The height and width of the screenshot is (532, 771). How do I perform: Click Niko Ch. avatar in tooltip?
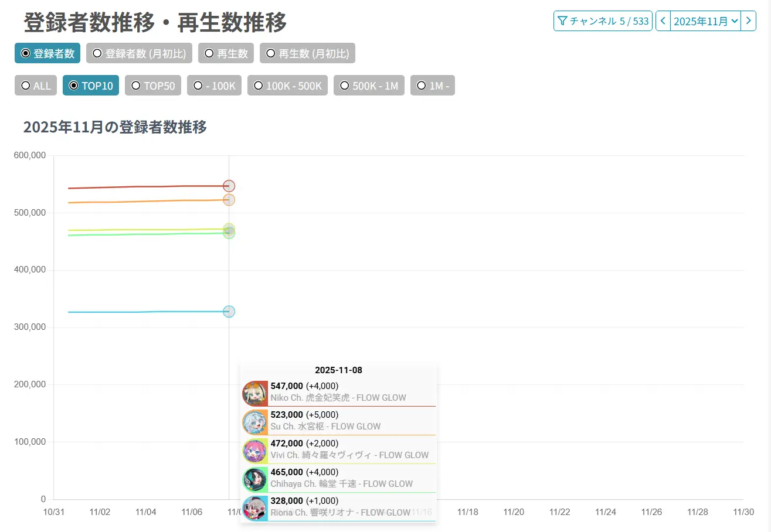254,393
